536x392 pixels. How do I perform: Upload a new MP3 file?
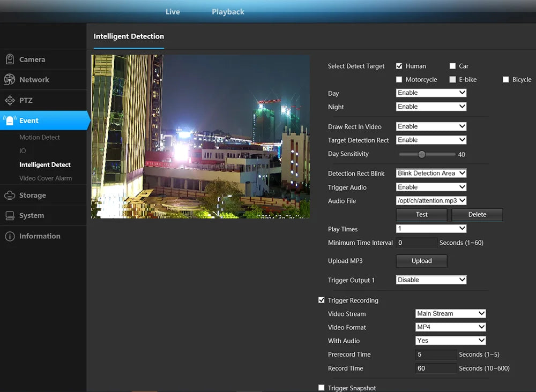tap(421, 261)
